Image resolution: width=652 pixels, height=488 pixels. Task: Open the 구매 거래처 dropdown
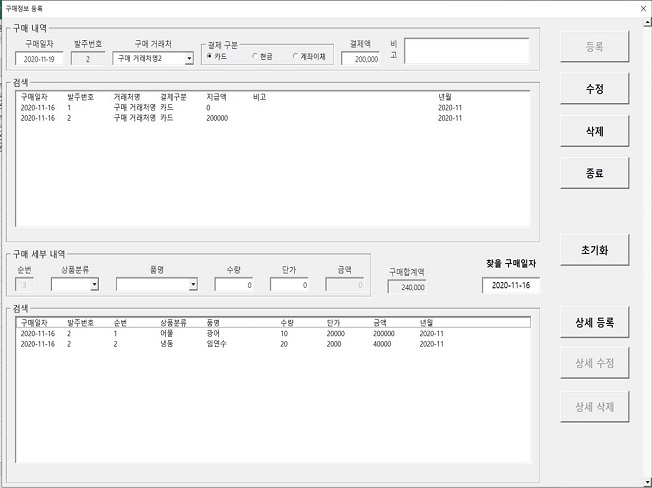pyautogui.click(x=190, y=59)
